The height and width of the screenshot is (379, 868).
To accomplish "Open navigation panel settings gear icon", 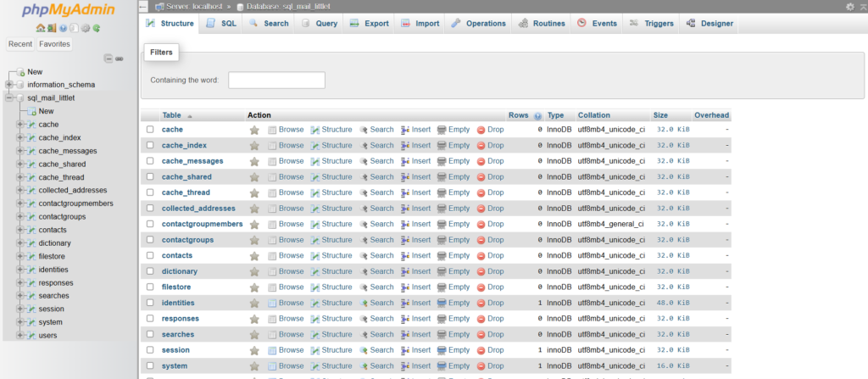I will tap(86, 28).
